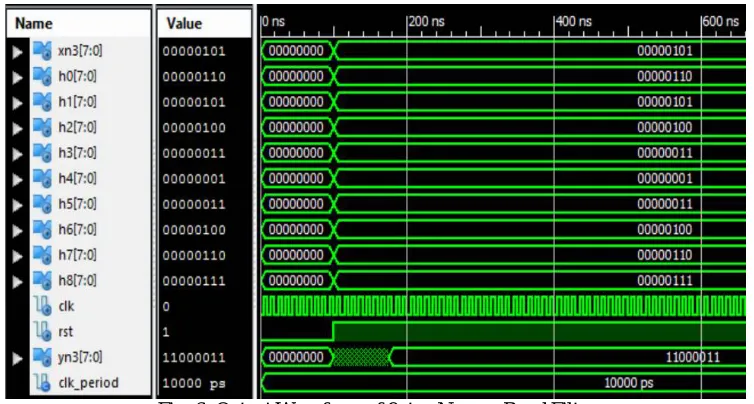This screenshot has width=754, height=404.
Task: Click the xn3[7:0] bus icon
Action: coord(42,51)
